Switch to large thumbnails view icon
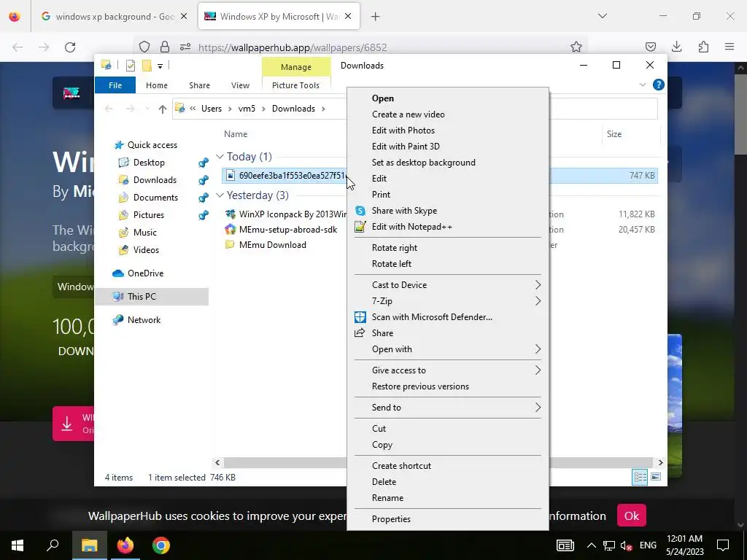The width and height of the screenshot is (747, 560). point(656,477)
